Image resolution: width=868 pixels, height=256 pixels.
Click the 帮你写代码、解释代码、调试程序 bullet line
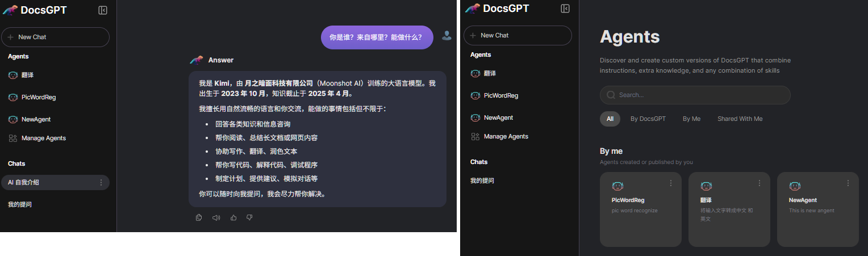266,165
